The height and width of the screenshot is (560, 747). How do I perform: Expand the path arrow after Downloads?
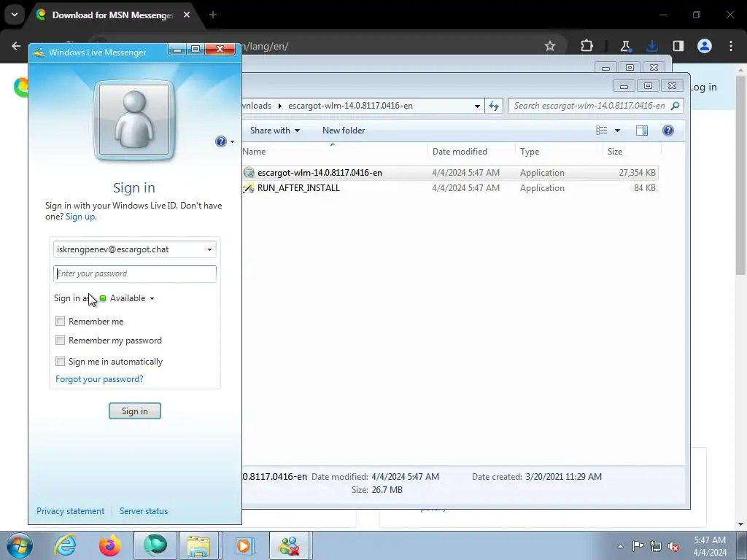[x=279, y=106]
